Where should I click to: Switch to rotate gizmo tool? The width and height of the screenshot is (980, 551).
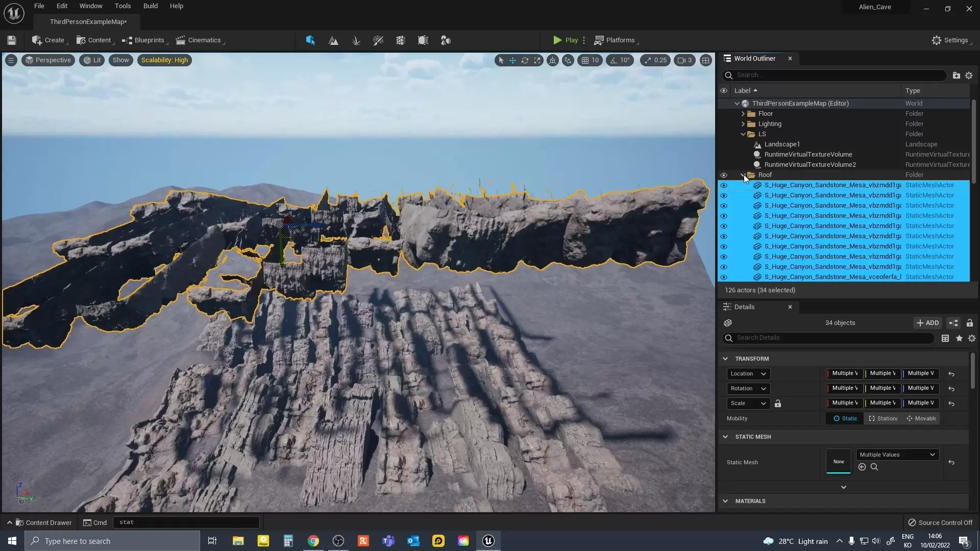(525, 60)
